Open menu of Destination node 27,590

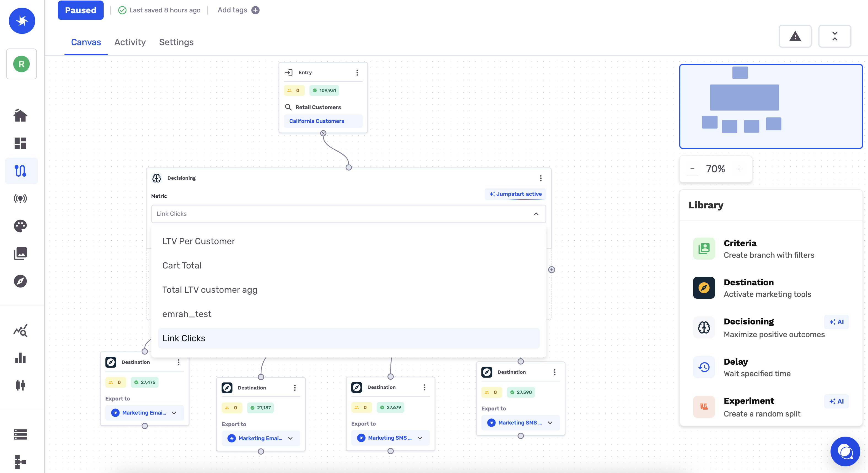(554, 372)
